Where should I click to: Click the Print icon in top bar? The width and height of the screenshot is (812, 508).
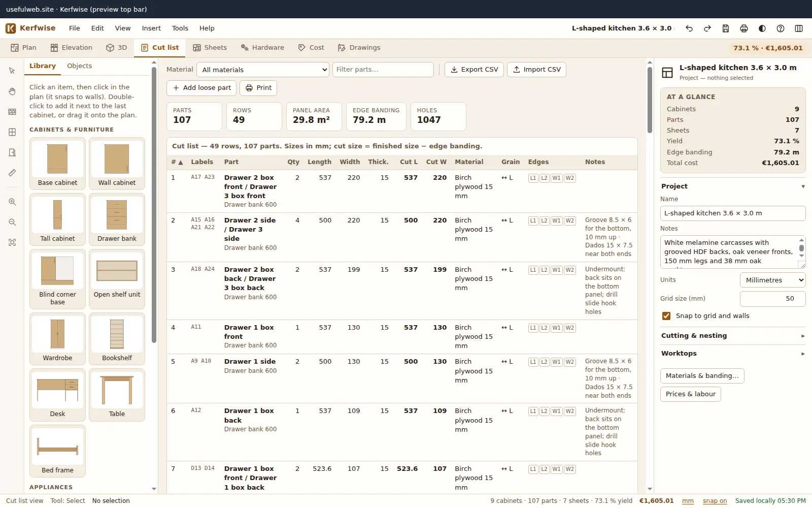(744, 28)
